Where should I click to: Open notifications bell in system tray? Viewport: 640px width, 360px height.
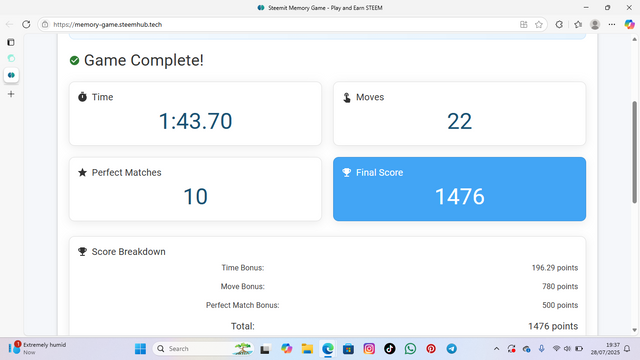pyautogui.click(x=627, y=349)
